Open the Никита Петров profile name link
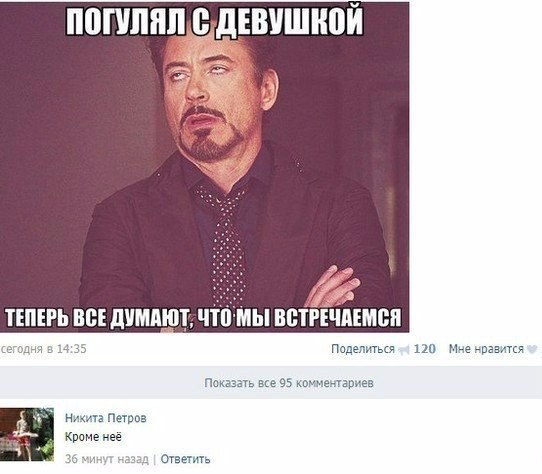Image resolution: width=542 pixels, height=474 pixels. pos(106,418)
